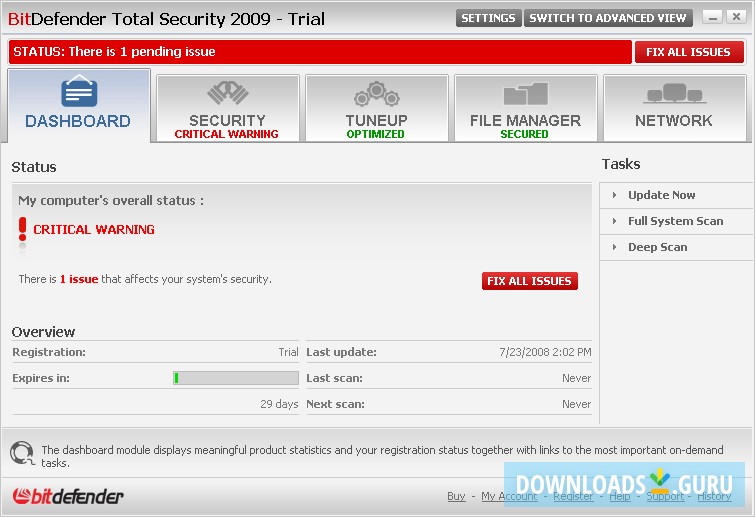The width and height of the screenshot is (755, 517).
Task: Click the CRITICAL WARNING label under Security
Action: coord(226,134)
